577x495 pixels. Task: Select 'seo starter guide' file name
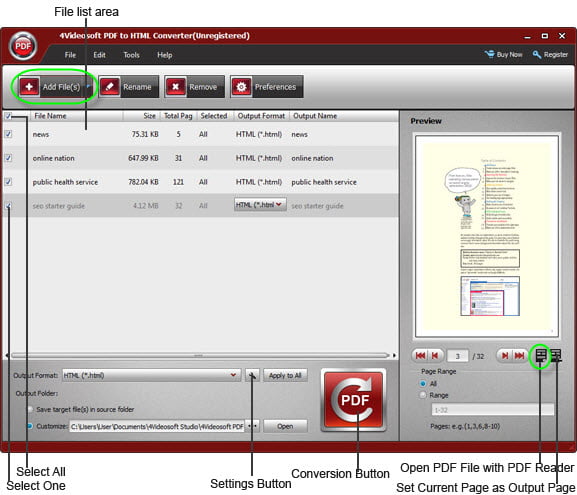[x=59, y=206]
